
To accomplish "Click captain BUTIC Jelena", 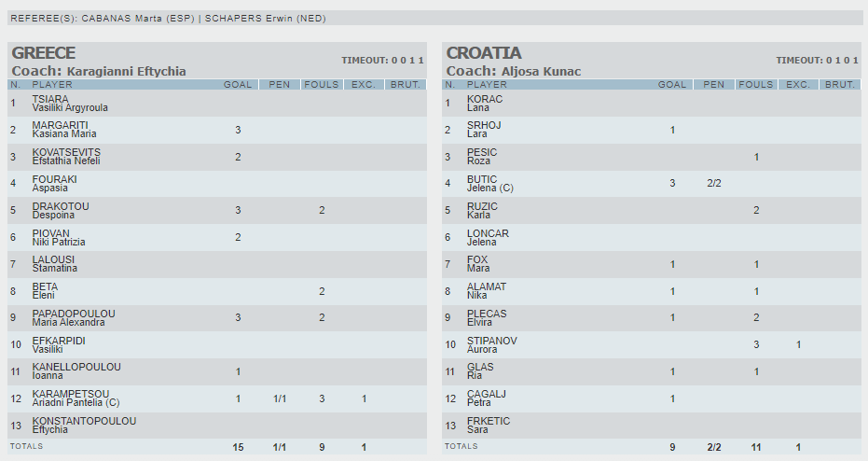I will coord(489,184).
